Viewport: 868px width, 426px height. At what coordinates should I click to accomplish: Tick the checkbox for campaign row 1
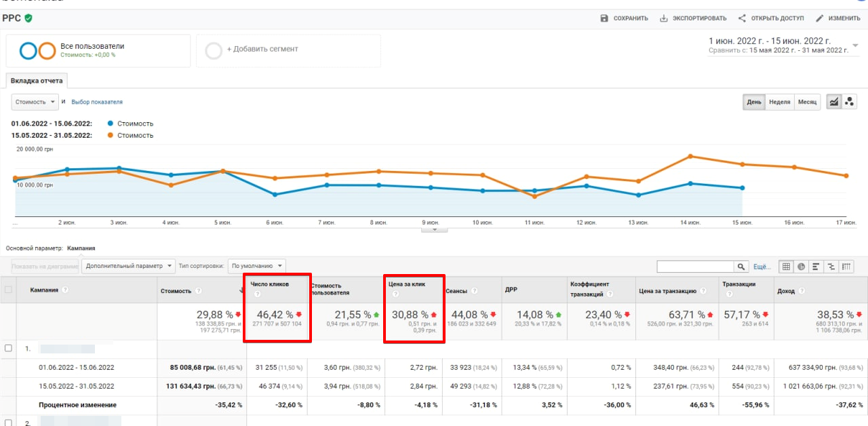click(8, 349)
